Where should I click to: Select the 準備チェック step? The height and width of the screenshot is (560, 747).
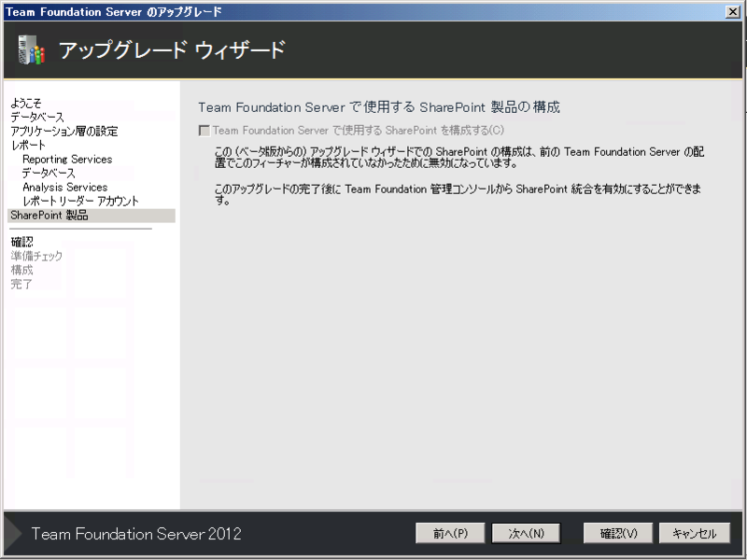36,256
